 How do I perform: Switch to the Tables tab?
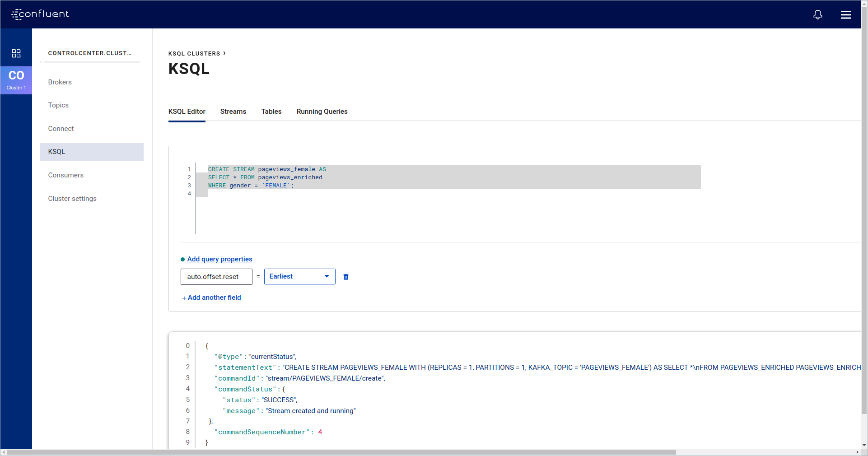[x=271, y=112]
